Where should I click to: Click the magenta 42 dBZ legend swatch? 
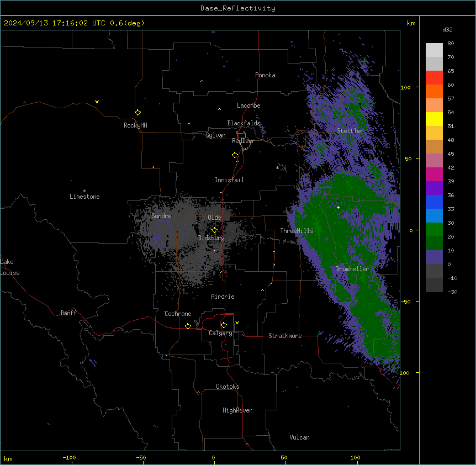(x=434, y=174)
